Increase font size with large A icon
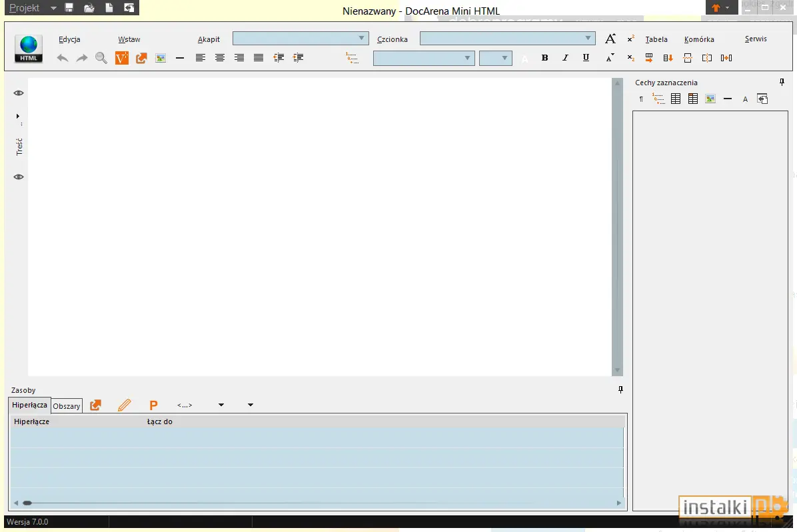 [x=610, y=39]
